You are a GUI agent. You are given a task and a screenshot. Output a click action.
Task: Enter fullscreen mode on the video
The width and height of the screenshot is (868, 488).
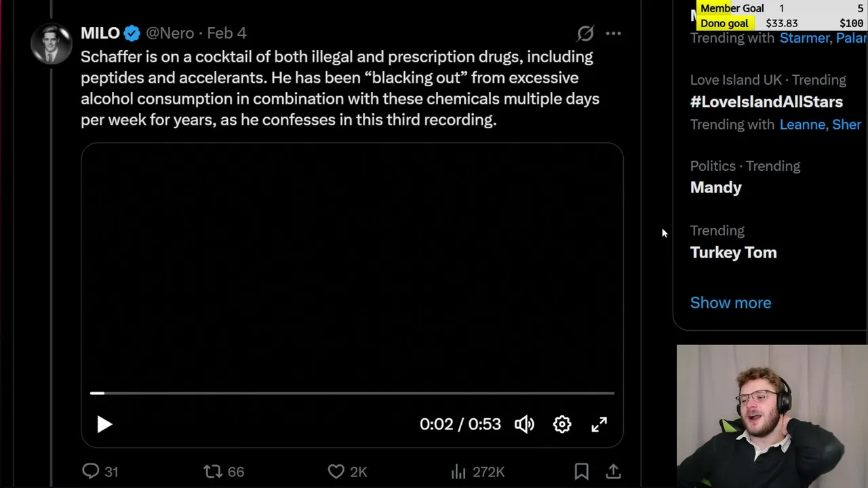coord(599,424)
